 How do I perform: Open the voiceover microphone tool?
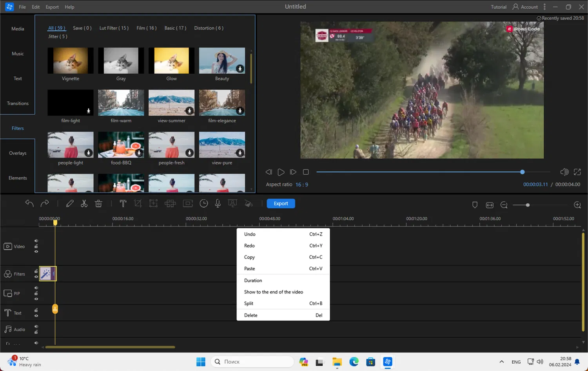point(218,204)
